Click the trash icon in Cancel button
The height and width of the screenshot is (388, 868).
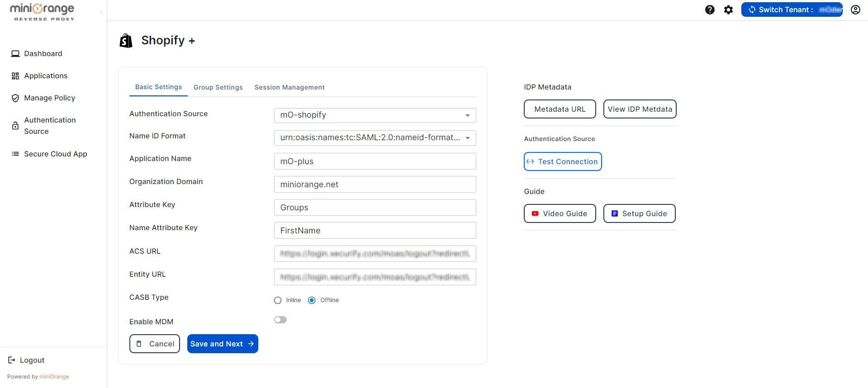click(139, 344)
